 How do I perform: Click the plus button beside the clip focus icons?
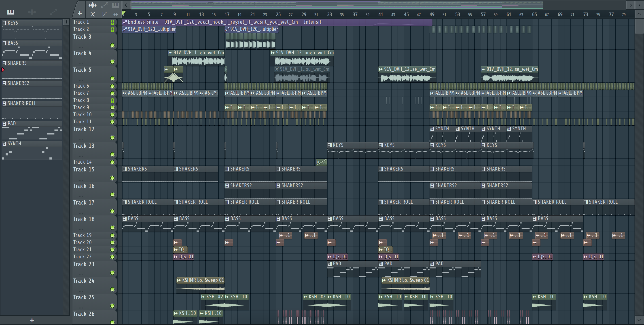(x=80, y=13)
